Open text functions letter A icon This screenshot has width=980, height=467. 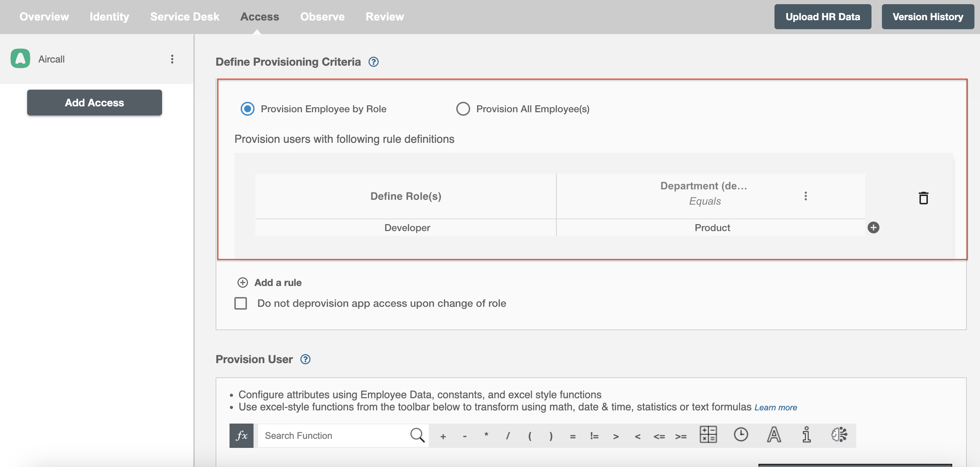[774, 435]
